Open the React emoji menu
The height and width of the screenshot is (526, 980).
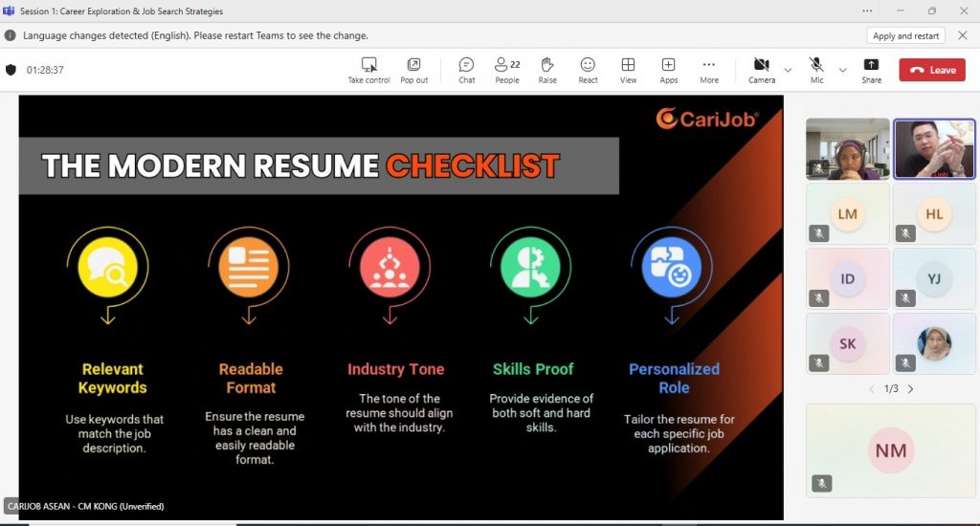point(588,70)
